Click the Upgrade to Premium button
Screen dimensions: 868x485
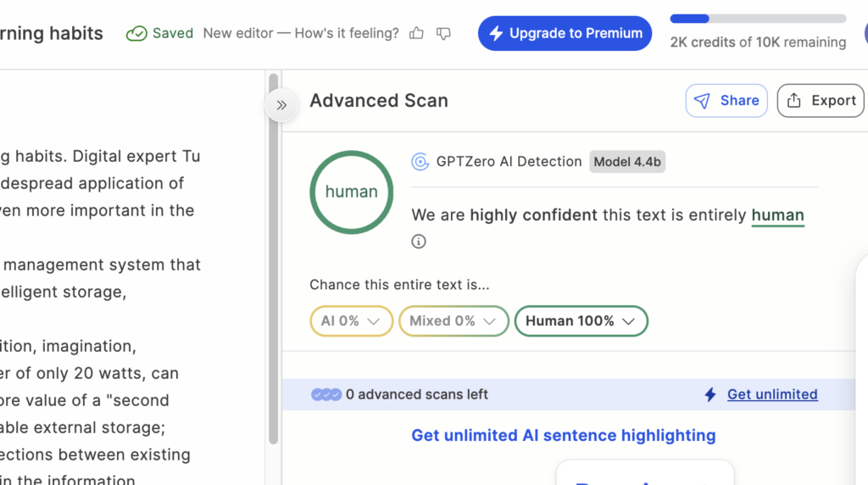tap(565, 33)
